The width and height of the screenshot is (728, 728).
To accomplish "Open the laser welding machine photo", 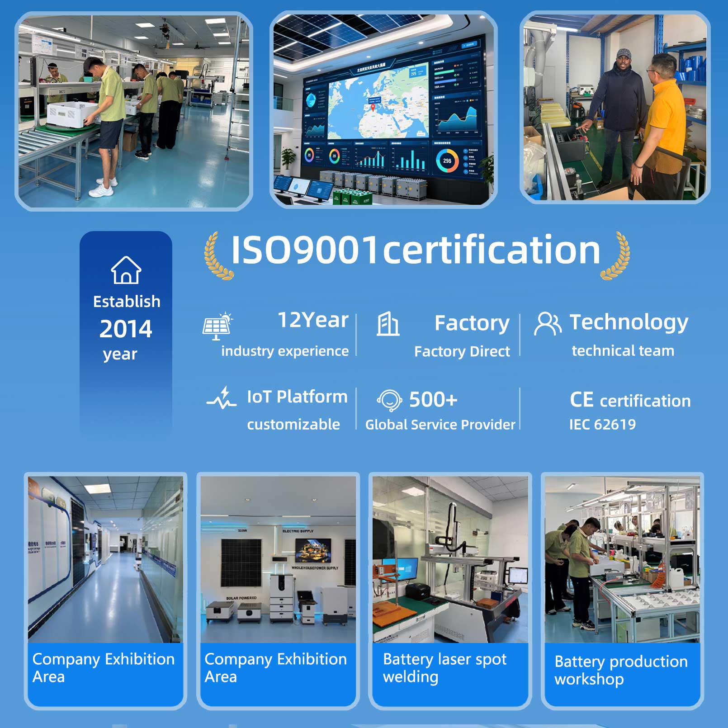I will [450, 559].
